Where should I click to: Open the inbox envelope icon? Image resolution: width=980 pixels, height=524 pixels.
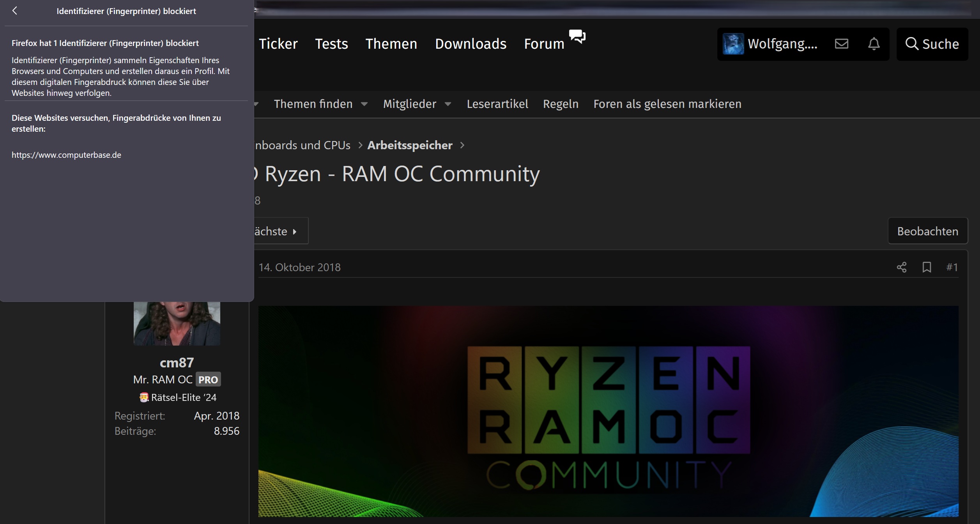pos(842,44)
